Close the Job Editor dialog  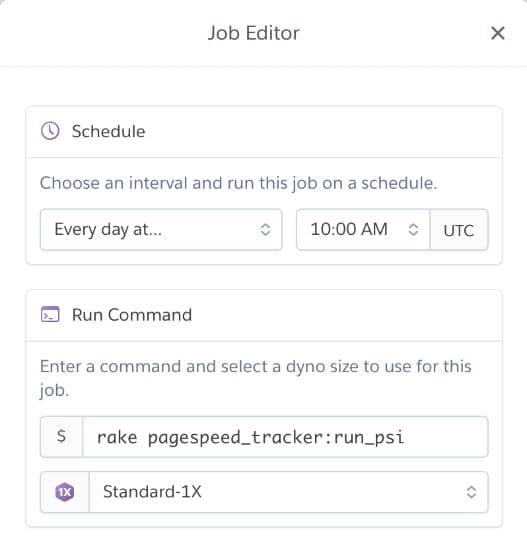click(497, 33)
